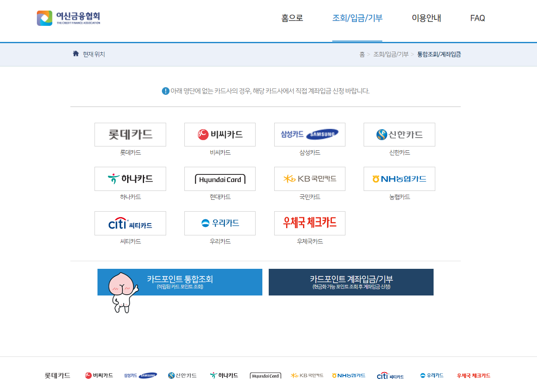Select the KB국민카드 logo tile
Viewport: 537px width, 392px height.
(x=310, y=179)
